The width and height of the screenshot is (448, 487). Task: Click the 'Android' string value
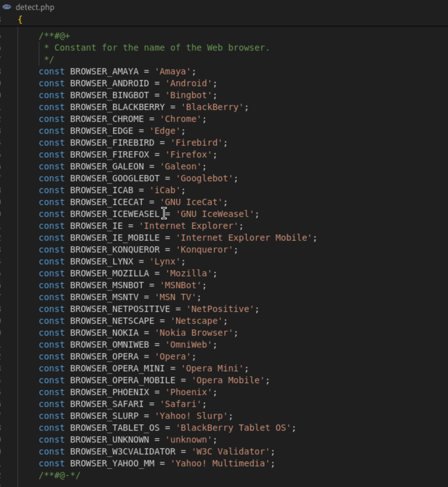188,83
